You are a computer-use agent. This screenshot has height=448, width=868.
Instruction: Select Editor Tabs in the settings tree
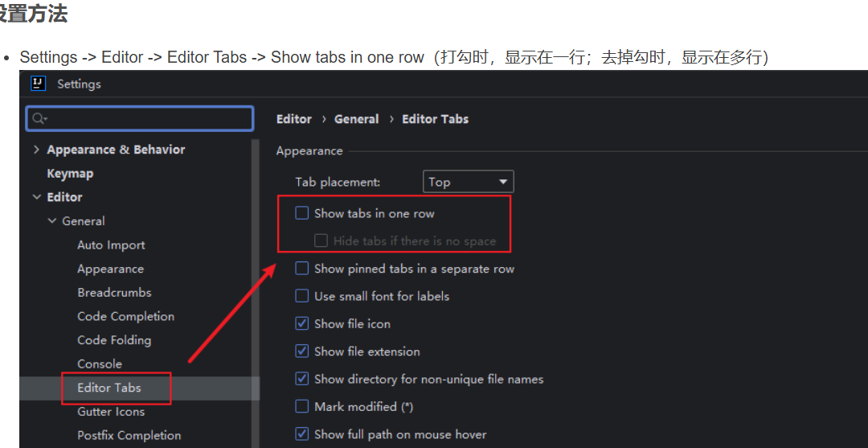[109, 388]
